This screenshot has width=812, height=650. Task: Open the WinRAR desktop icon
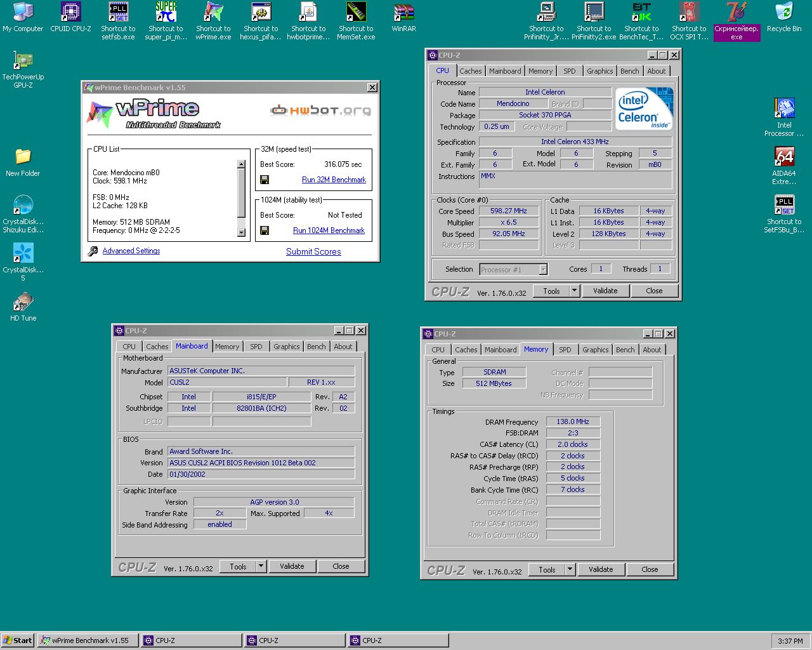tap(403, 17)
